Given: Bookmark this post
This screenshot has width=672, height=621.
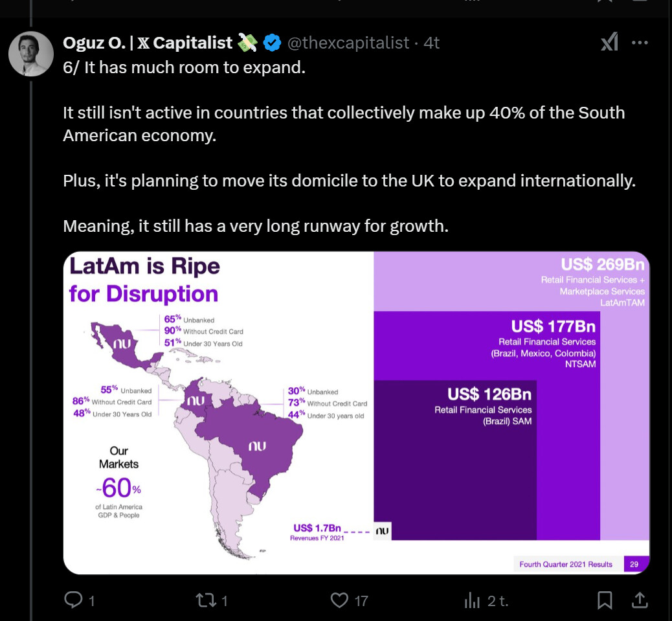Looking at the screenshot, I should (x=605, y=600).
